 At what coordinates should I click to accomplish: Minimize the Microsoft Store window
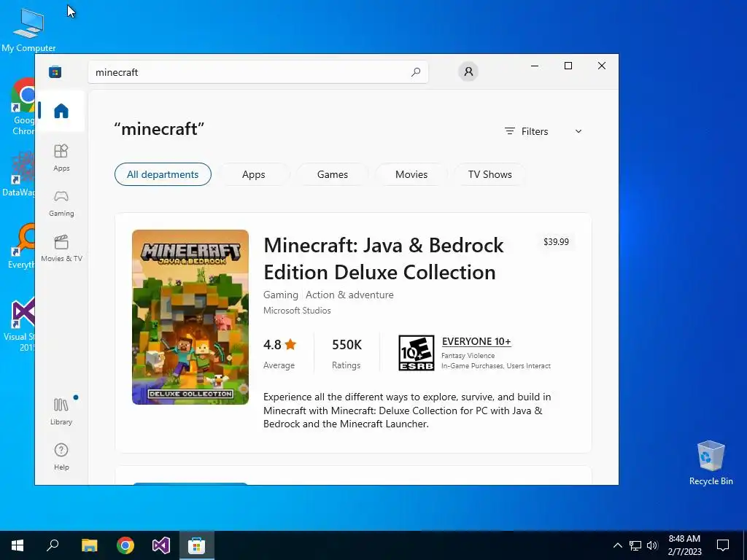tap(535, 66)
